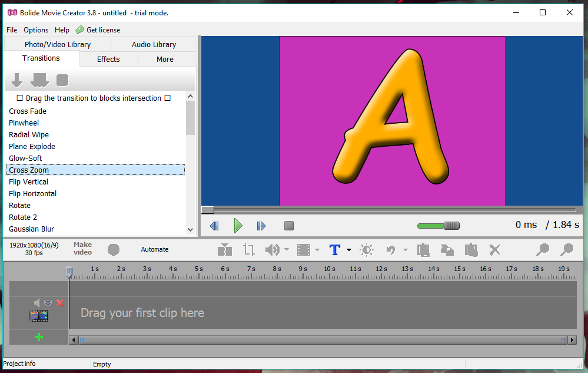This screenshot has width=588, height=373.
Task: Open the Options menu
Action: point(36,30)
